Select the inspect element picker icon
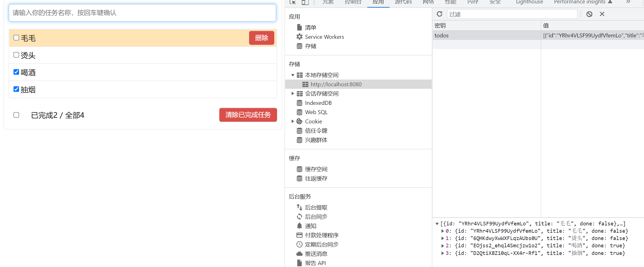This screenshot has width=644, height=267. [x=292, y=2]
